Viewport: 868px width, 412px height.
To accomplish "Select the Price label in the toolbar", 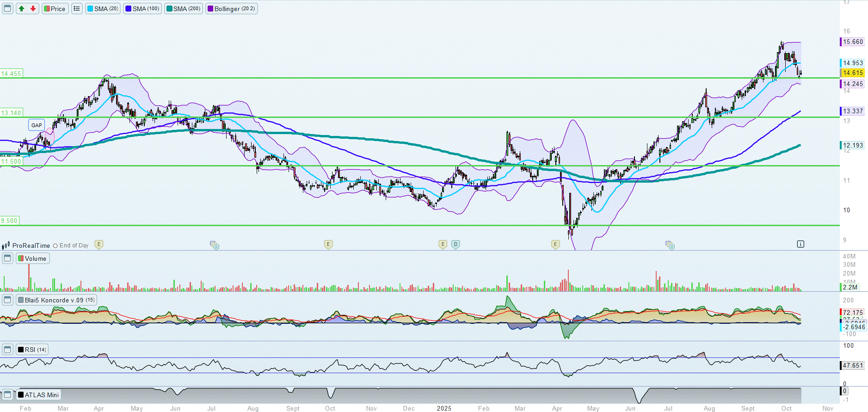I will click(x=55, y=9).
